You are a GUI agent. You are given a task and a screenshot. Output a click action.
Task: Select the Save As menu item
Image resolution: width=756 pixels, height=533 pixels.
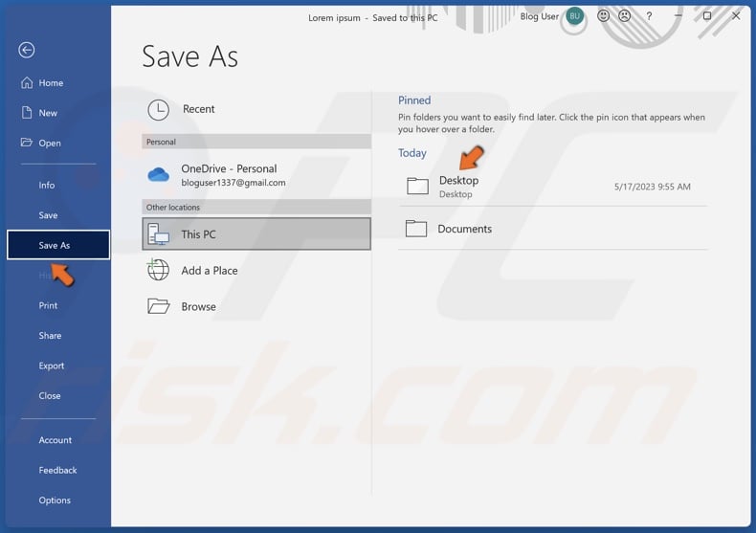(58, 245)
